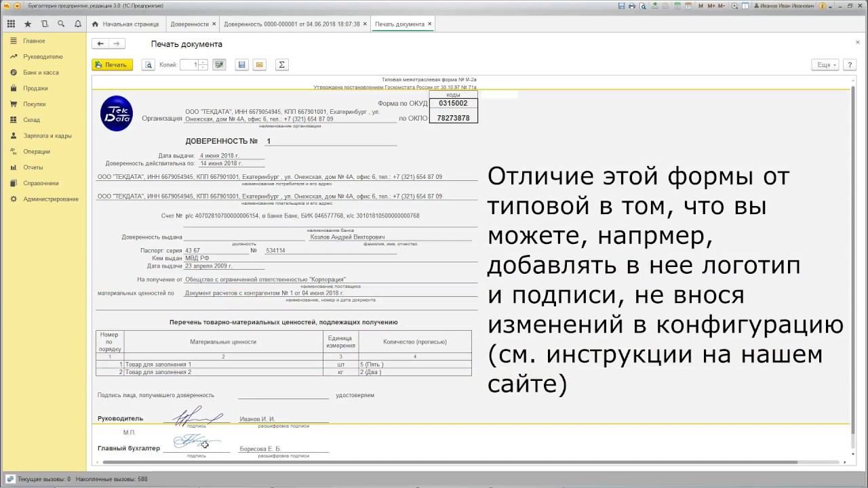
Task: Open the notifications bell icon
Action: tap(77, 24)
